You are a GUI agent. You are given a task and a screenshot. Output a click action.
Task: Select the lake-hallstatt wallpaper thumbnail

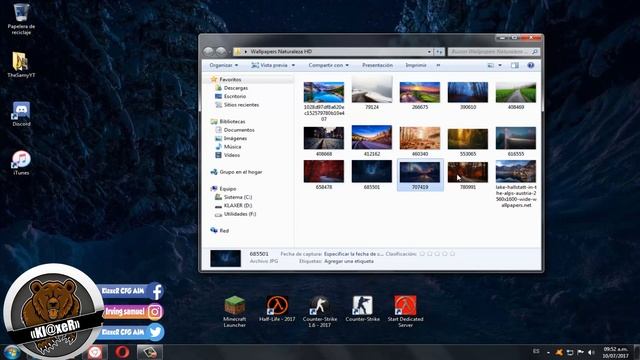pos(516,183)
